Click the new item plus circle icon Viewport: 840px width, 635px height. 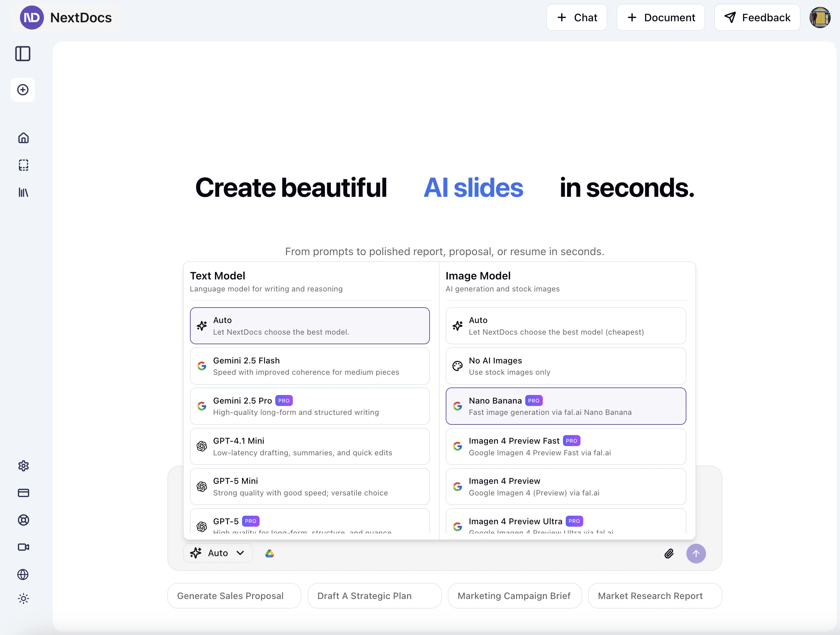click(23, 90)
